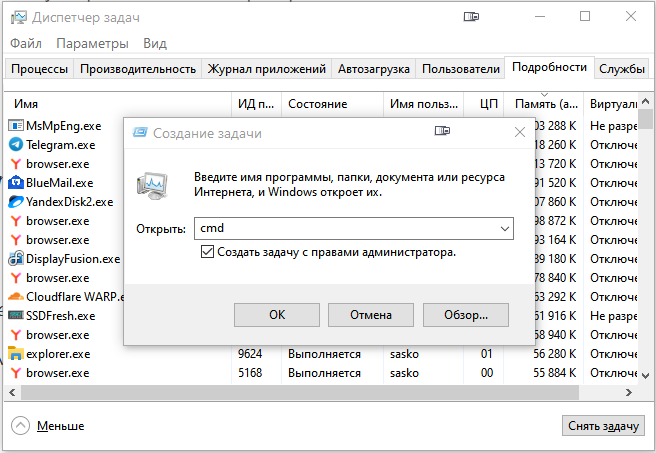Screen dimensions: 656x453
Task: Click the vertical scrollbar up arrow
Action: (x=645, y=101)
